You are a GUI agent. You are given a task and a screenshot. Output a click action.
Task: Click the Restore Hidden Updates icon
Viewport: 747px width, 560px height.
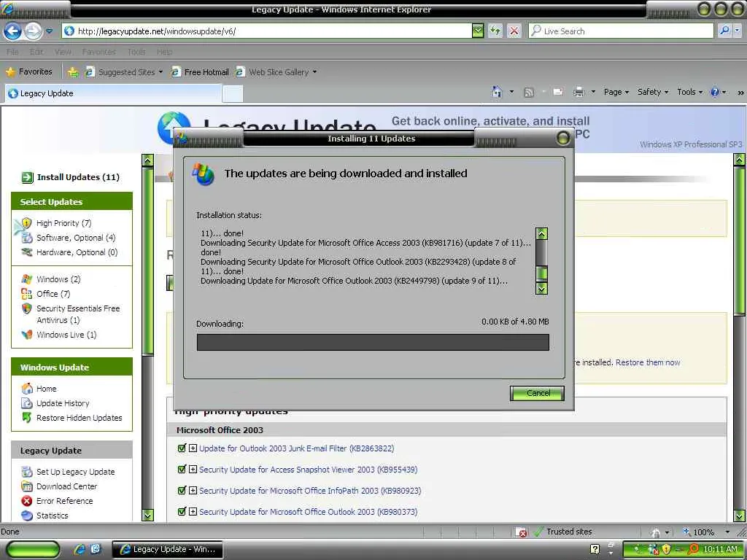click(27, 418)
